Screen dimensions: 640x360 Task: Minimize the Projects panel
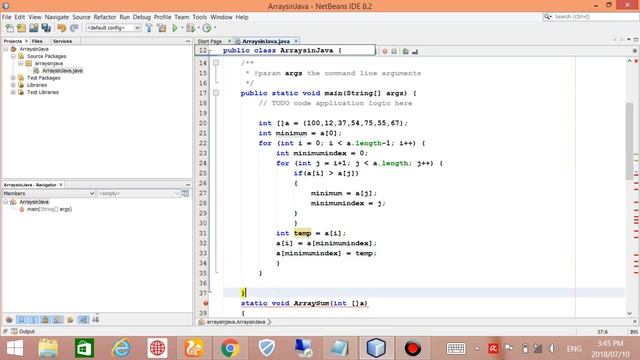188,41
